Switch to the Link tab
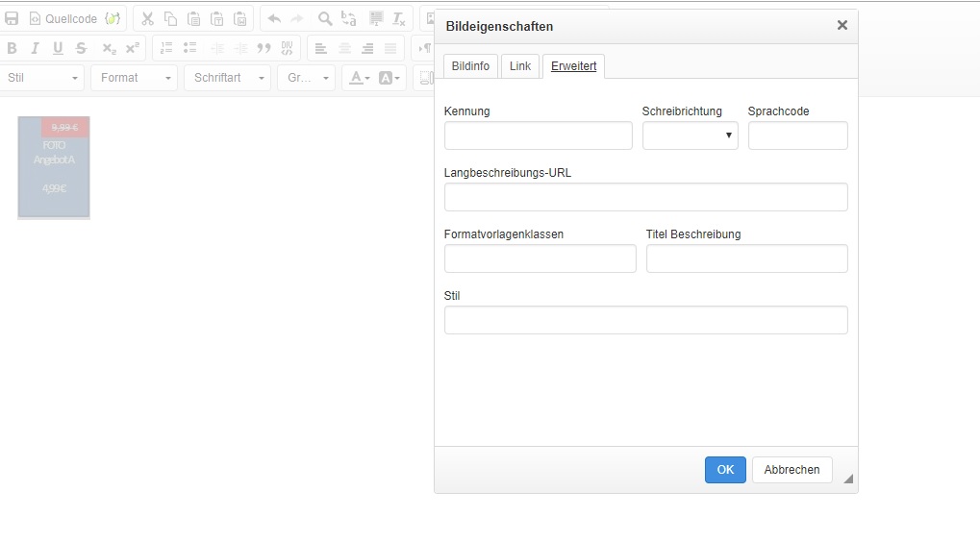 519,66
